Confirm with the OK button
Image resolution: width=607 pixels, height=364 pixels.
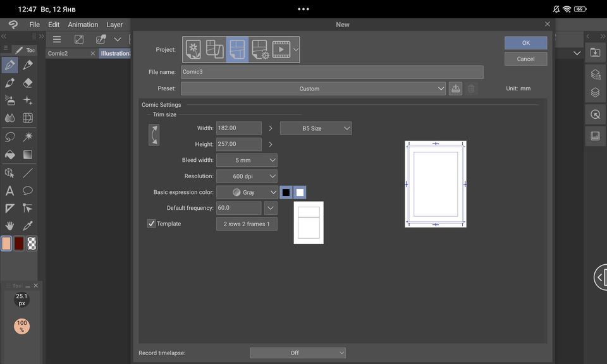click(525, 43)
